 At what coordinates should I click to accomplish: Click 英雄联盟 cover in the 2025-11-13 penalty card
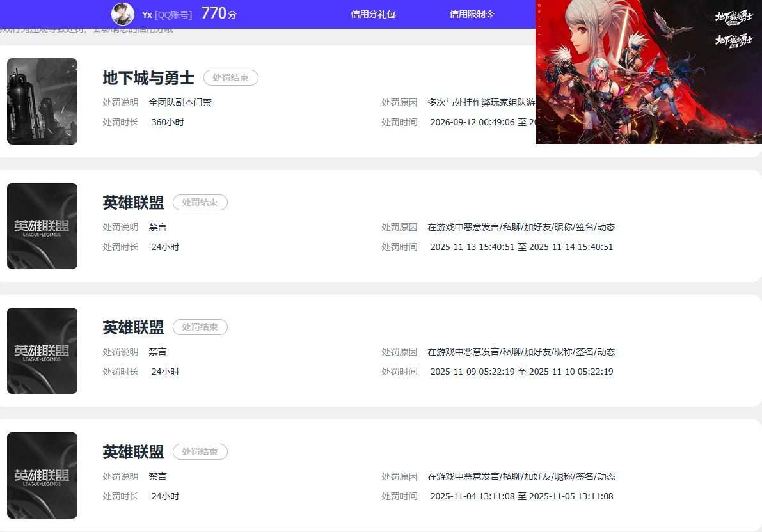coord(42,226)
